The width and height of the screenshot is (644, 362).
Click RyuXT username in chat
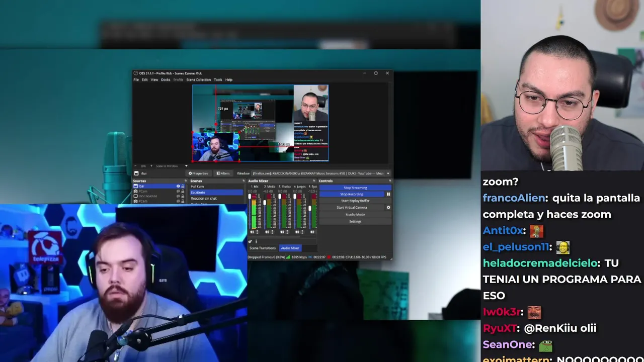click(x=499, y=328)
